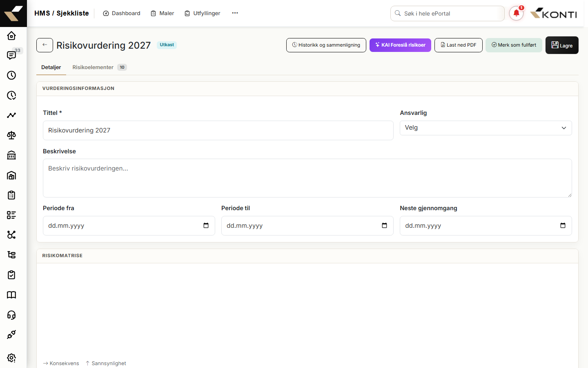
Task: Click the RISIKOMATRISE section header
Action: click(62, 256)
